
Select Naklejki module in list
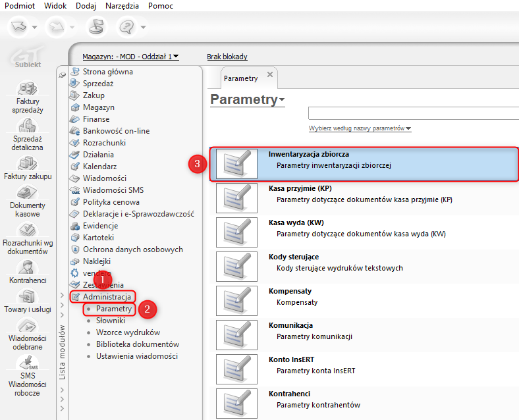point(97,261)
